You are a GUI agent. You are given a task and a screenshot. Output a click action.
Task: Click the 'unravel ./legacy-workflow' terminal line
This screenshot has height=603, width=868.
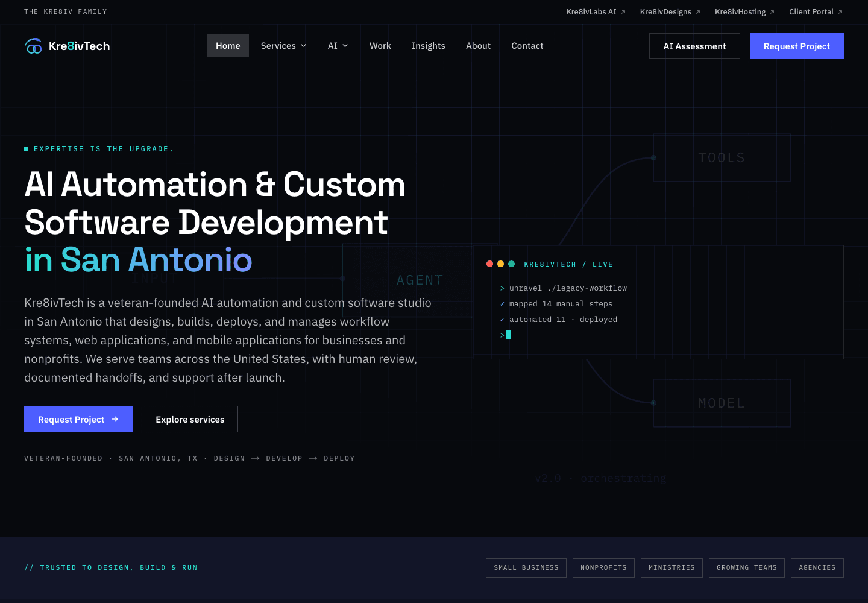point(568,288)
